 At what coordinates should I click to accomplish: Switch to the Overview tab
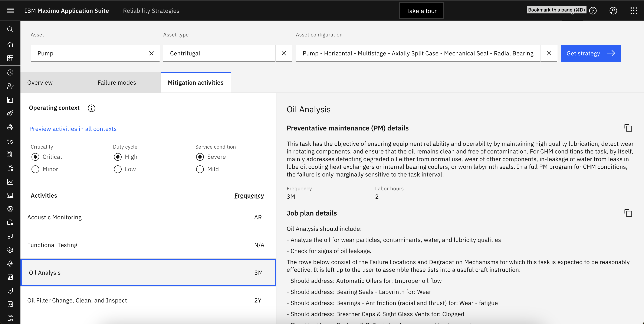point(40,82)
